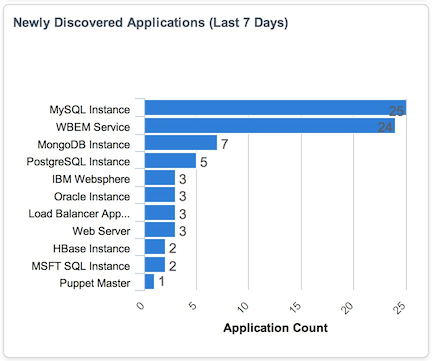Select the Load Balancer App bar
The image size is (432, 361).
click(x=160, y=213)
